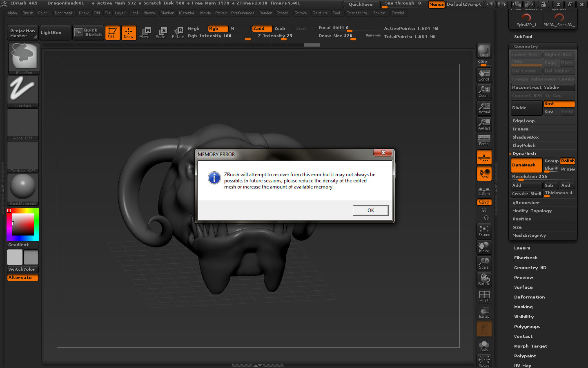
Task: Select the top shelf Move button
Action: [x=145, y=33]
